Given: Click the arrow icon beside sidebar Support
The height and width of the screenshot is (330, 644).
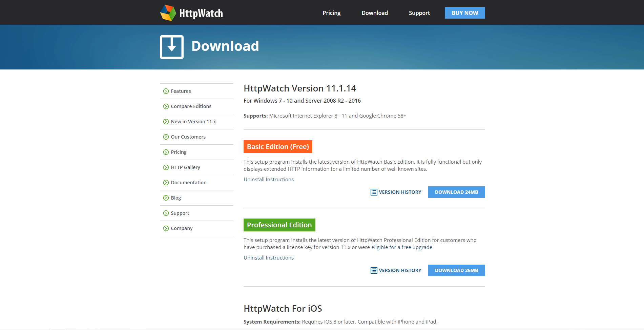Looking at the screenshot, I should pos(166,213).
